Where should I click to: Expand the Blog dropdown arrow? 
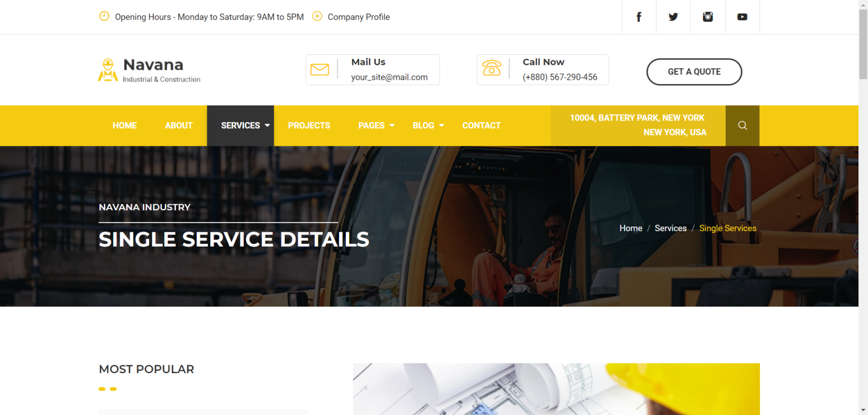(x=441, y=126)
